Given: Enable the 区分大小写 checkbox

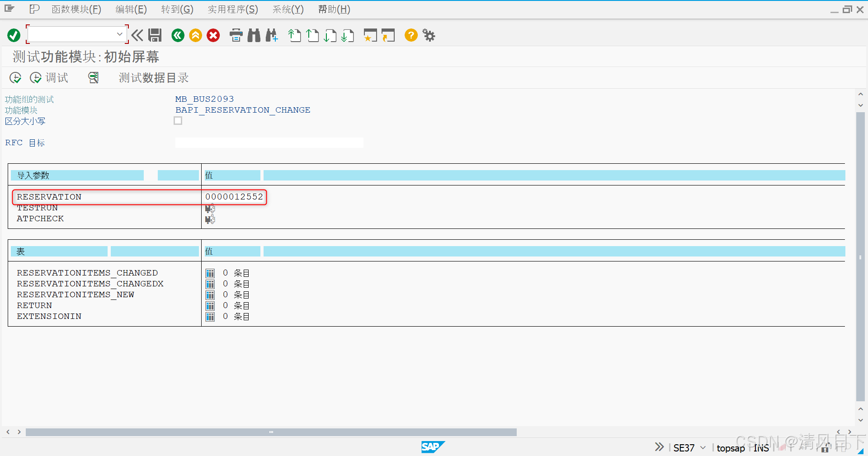Looking at the screenshot, I should [x=178, y=120].
